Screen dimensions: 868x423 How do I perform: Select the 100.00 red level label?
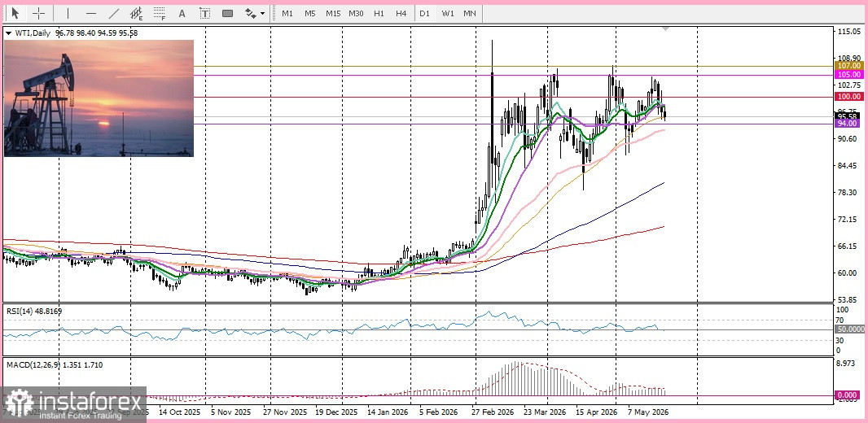pos(848,96)
